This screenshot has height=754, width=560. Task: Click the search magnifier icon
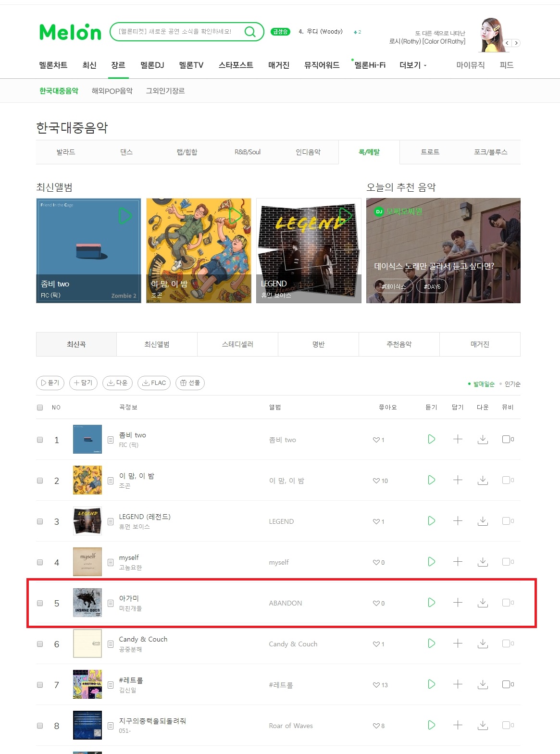(250, 32)
